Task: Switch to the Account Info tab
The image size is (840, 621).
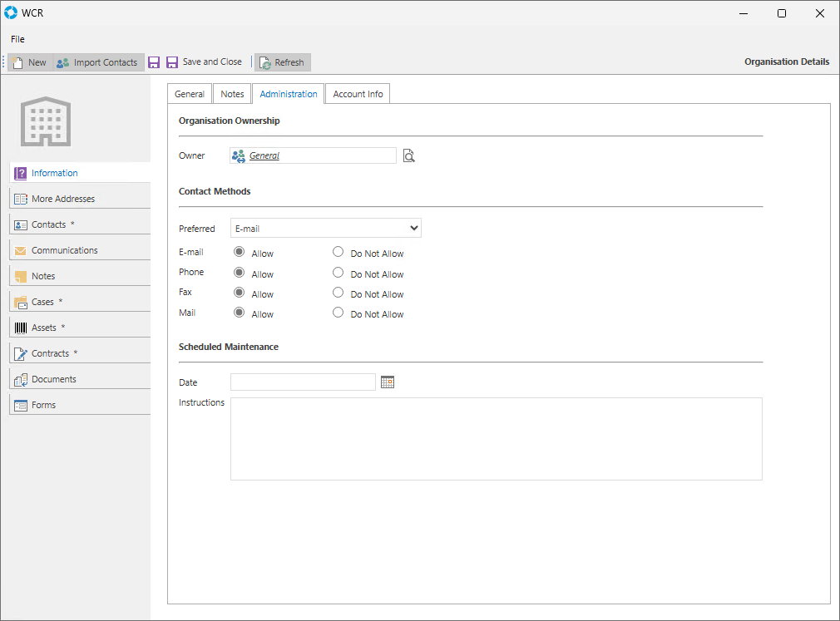Action: [358, 94]
